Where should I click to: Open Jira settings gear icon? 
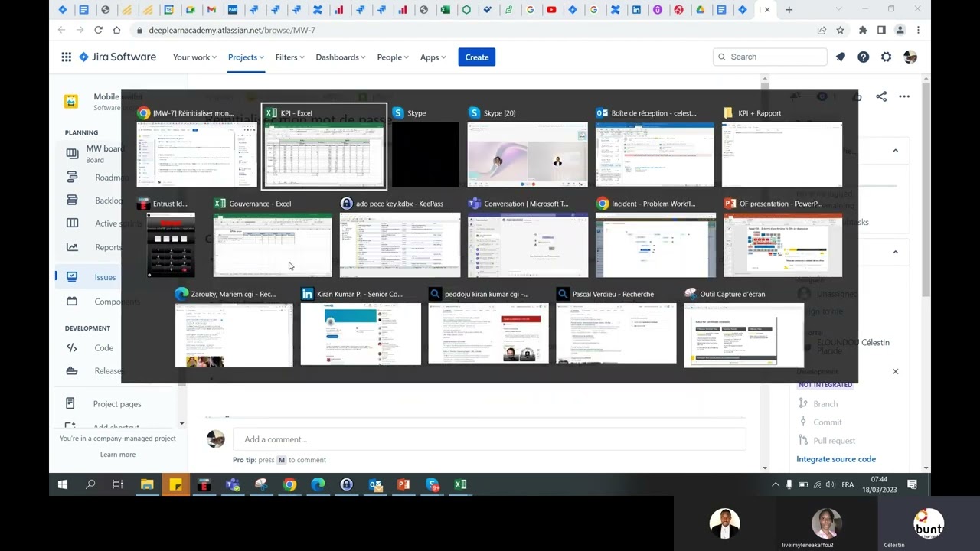pyautogui.click(x=887, y=57)
